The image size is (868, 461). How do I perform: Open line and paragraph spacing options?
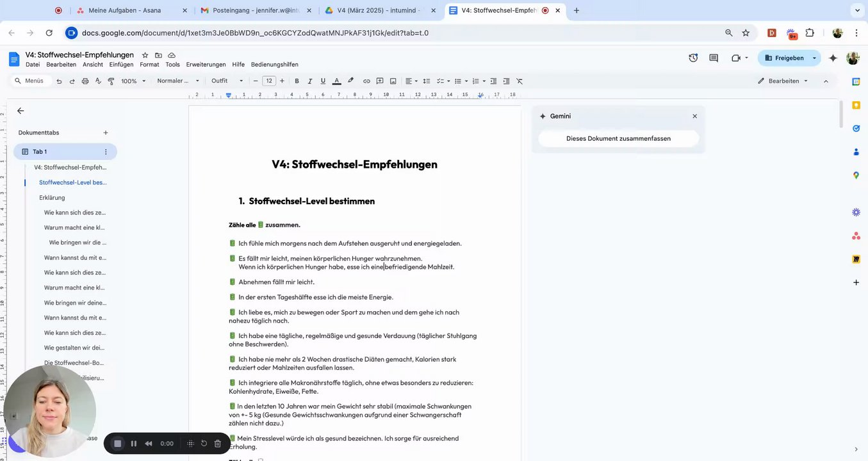coord(427,81)
